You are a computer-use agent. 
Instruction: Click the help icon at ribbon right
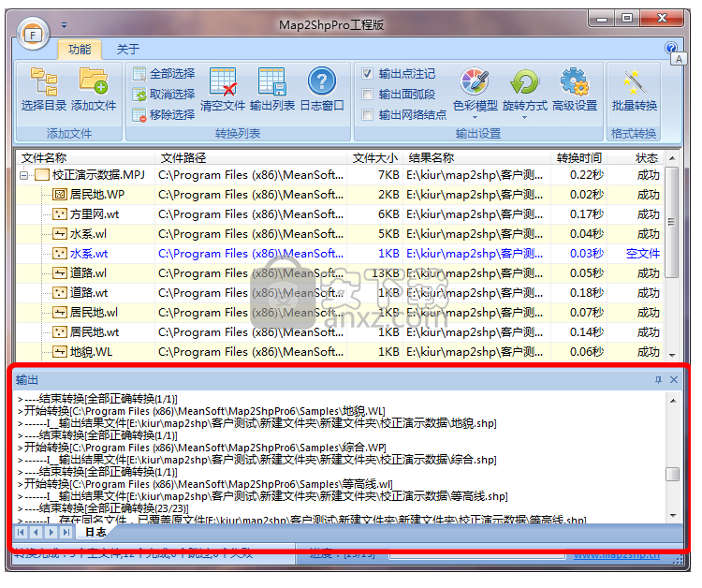[x=671, y=48]
